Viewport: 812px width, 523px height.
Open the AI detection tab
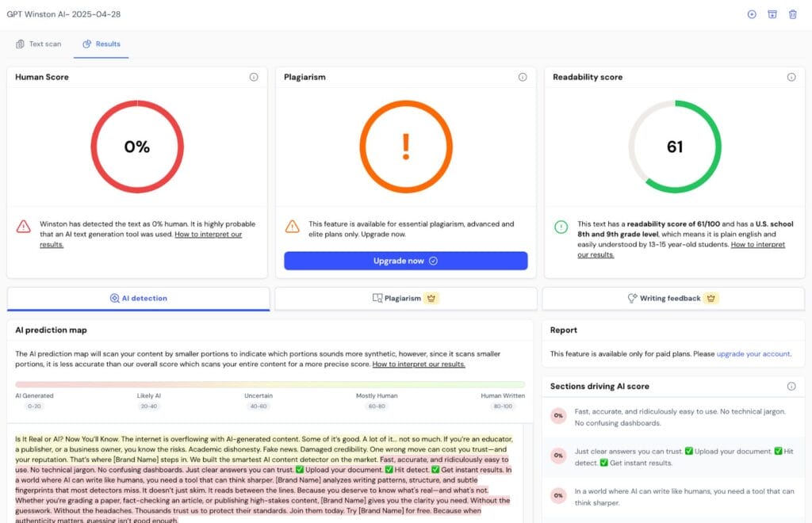pos(138,299)
